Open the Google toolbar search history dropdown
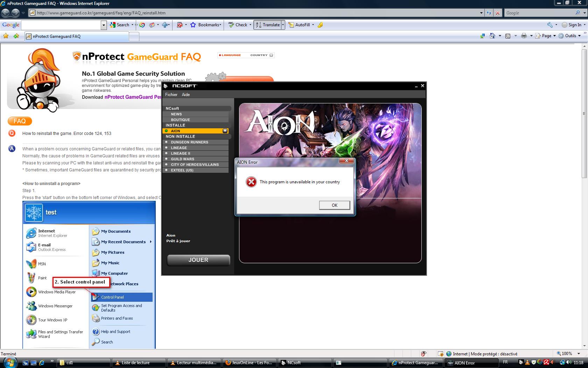Image resolution: width=588 pixels, height=368 pixels. [x=104, y=25]
